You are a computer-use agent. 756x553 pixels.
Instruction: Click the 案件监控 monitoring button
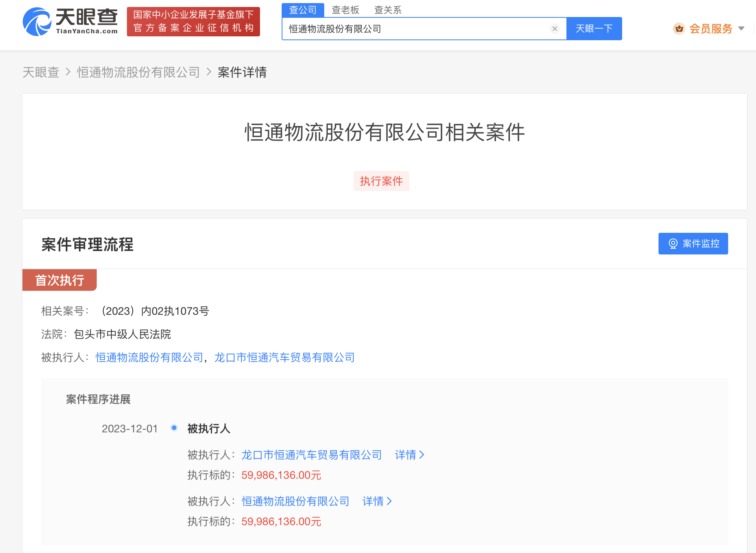pyautogui.click(x=693, y=244)
